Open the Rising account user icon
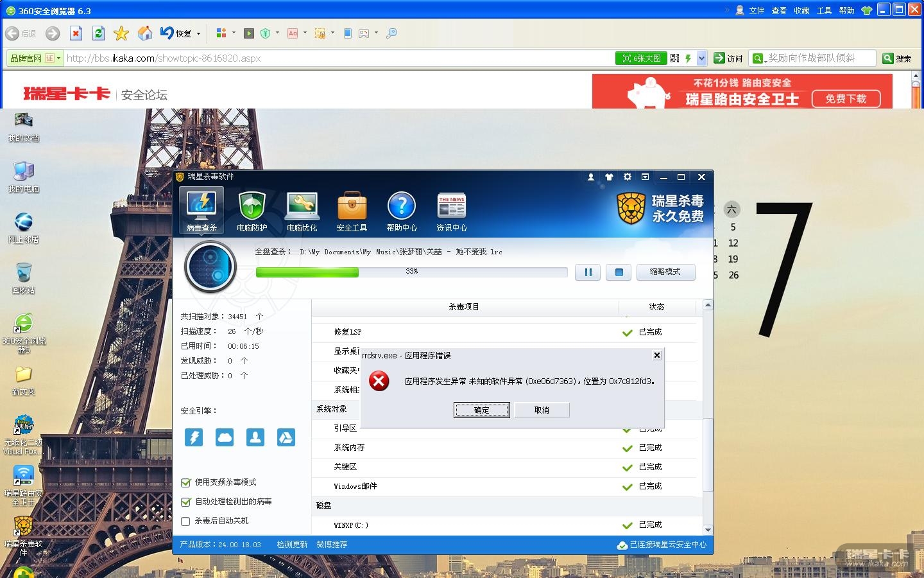This screenshot has width=924, height=578. pyautogui.click(x=591, y=177)
